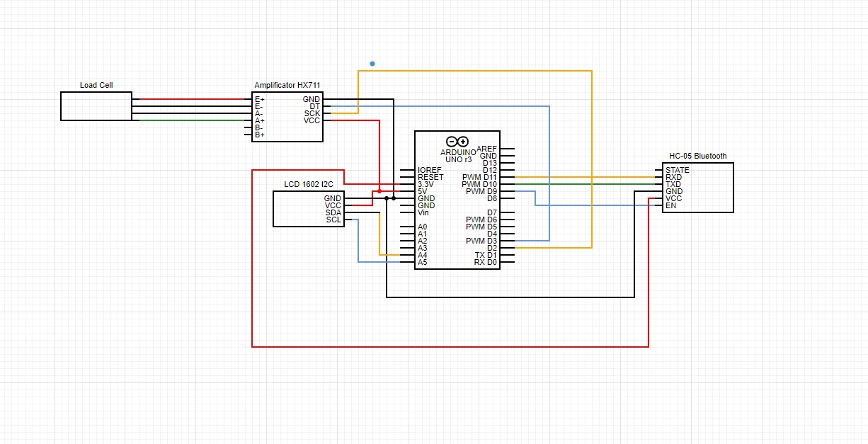Viewport: 868px width, 444px height.
Task: Click the GND pin of the HX711
Action: (312, 99)
